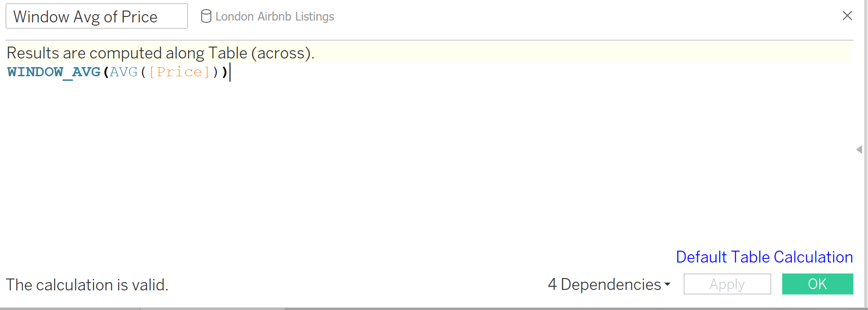This screenshot has height=310, width=868.
Task: Edit the Window Avg of Price name field
Action: pos(96,16)
